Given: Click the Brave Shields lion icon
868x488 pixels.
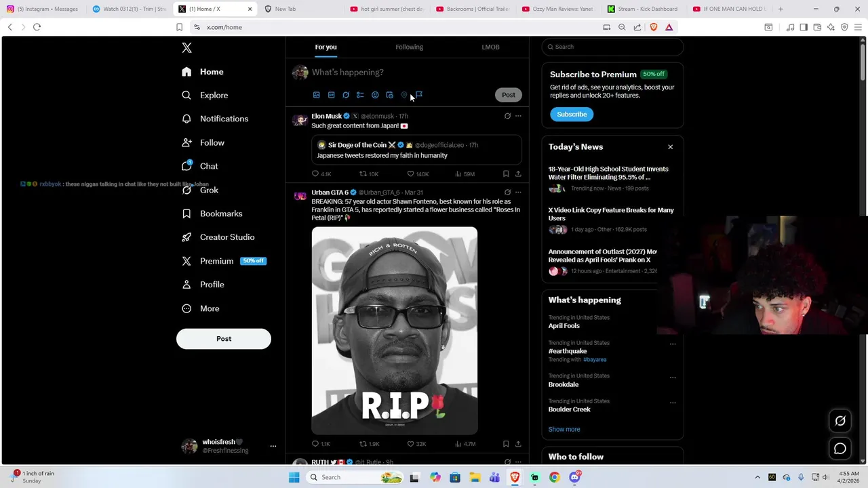Looking at the screenshot, I should pos(654,27).
